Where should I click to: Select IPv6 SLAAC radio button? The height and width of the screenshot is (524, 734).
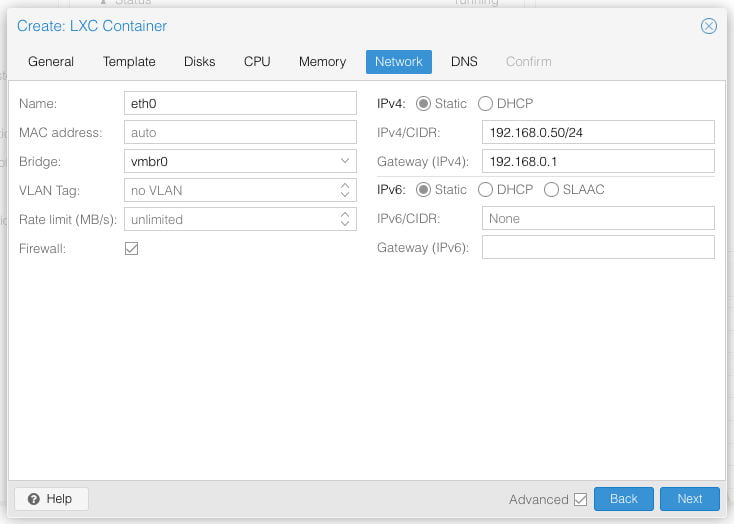point(551,190)
